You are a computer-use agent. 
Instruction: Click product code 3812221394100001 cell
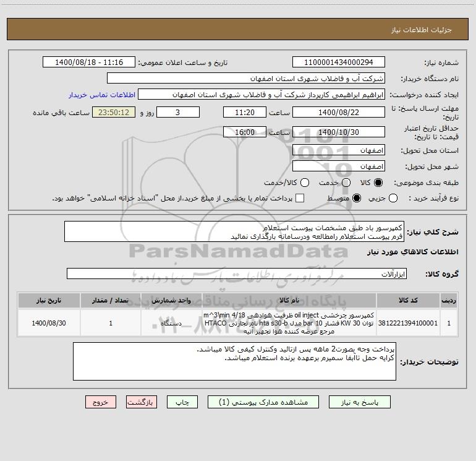[x=408, y=323]
